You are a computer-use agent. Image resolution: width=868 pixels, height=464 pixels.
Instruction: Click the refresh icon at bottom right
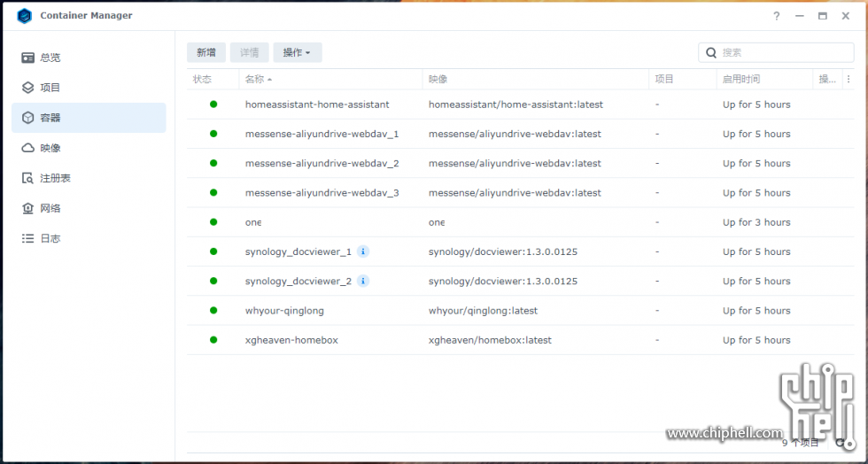841,443
